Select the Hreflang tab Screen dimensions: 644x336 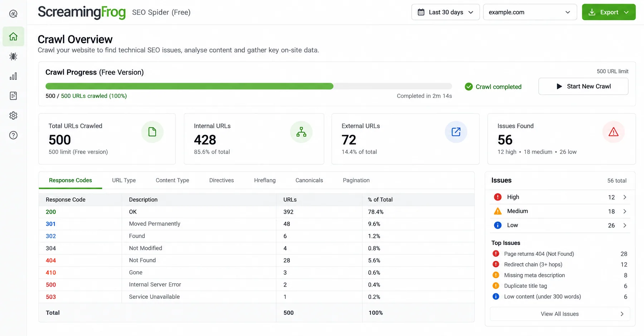pyautogui.click(x=265, y=180)
